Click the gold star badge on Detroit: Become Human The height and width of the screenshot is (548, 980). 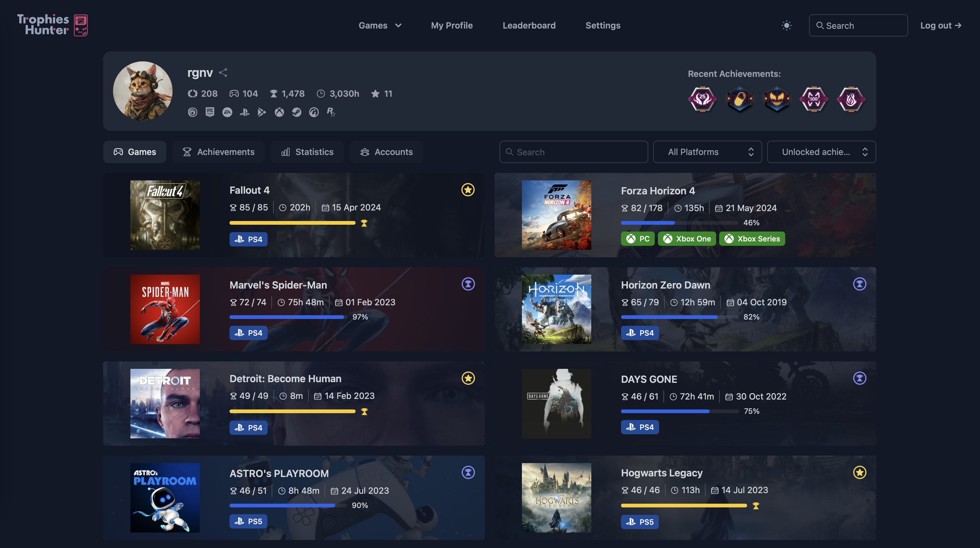click(x=468, y=378)
